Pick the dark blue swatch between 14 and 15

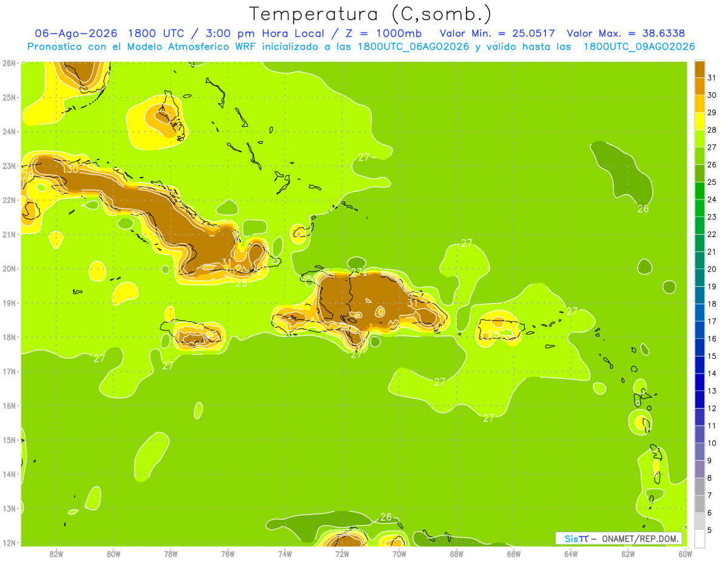pos(699,364)
